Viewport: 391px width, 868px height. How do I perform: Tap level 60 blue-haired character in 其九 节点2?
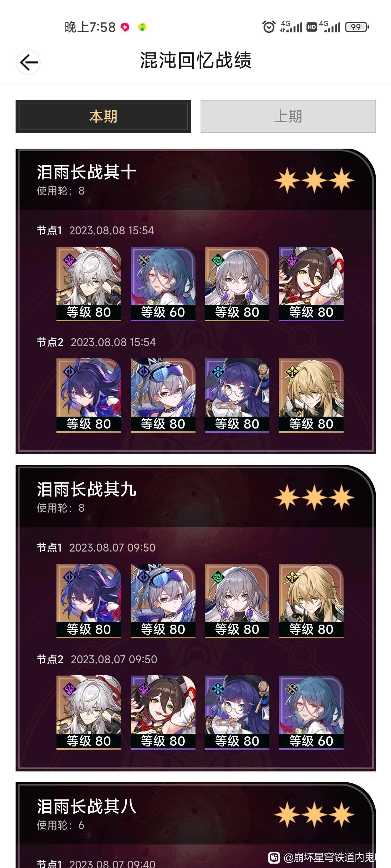point(311,712)
